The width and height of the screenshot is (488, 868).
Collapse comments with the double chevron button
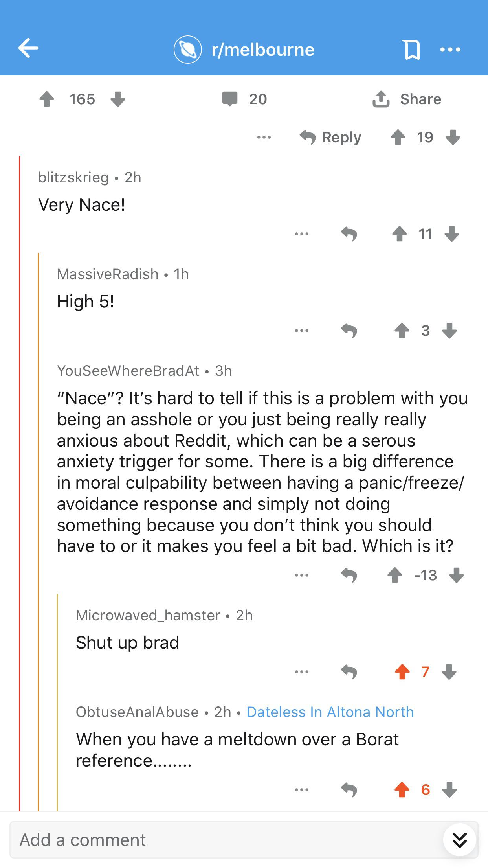[x=460, y=840]
